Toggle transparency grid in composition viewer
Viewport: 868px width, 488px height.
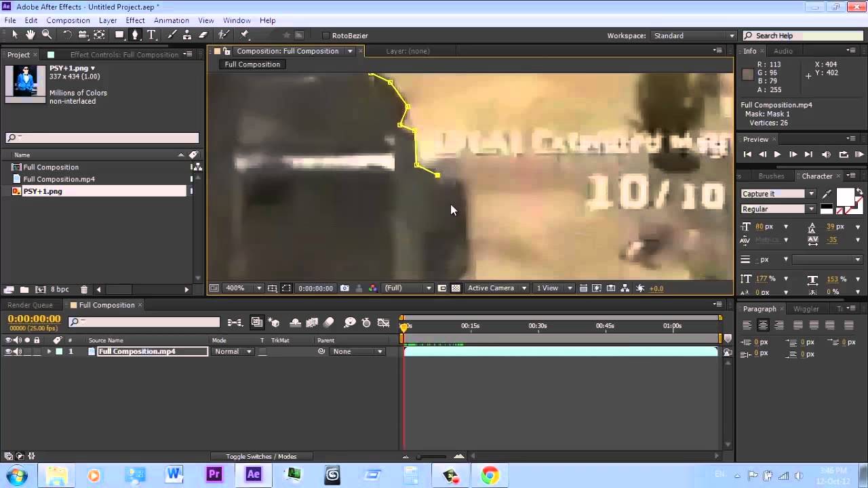pos(456,288)
